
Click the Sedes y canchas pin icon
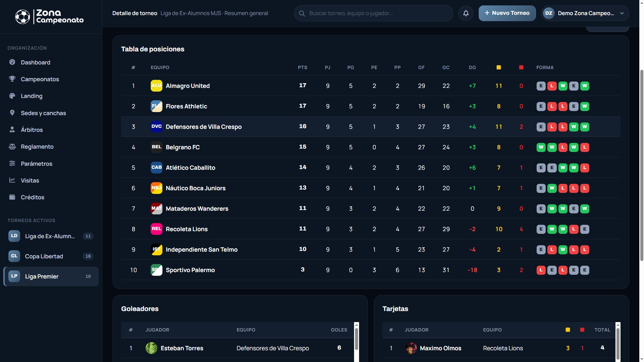[12, 113]
